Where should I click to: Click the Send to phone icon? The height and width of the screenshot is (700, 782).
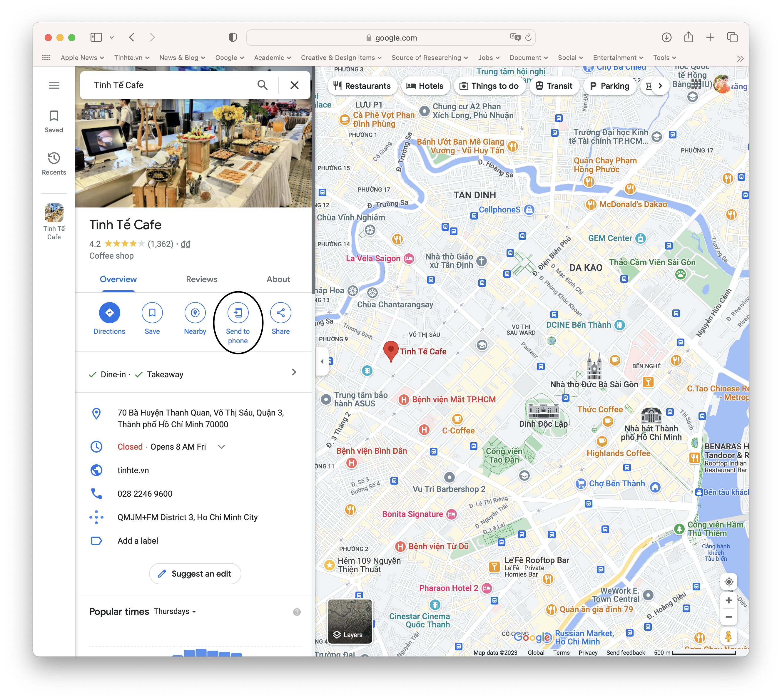[238, 313]
